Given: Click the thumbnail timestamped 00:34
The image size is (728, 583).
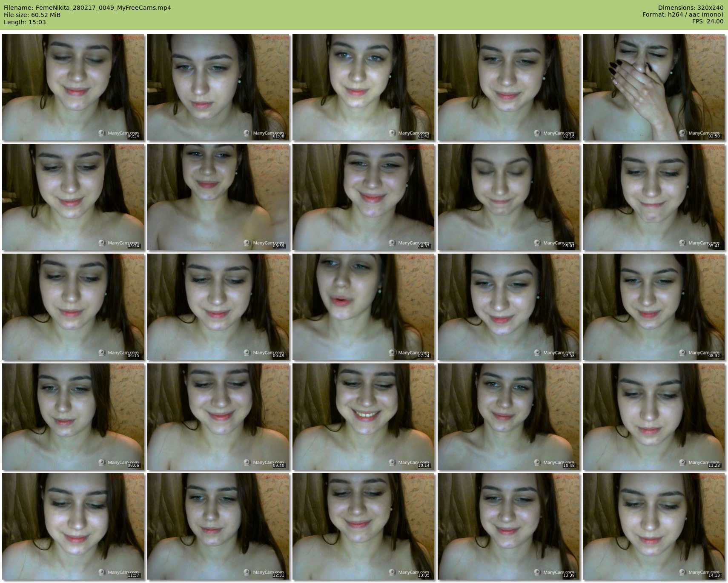Looking at the screenshot, I should coord(73,87).
